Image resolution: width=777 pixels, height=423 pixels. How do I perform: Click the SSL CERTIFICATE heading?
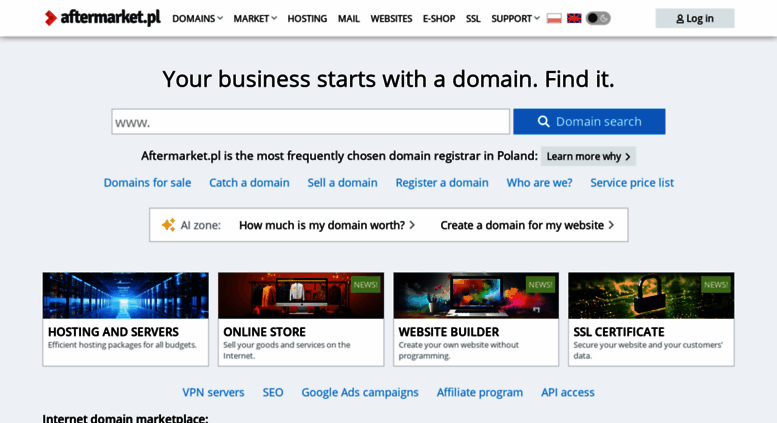point(619,332)
